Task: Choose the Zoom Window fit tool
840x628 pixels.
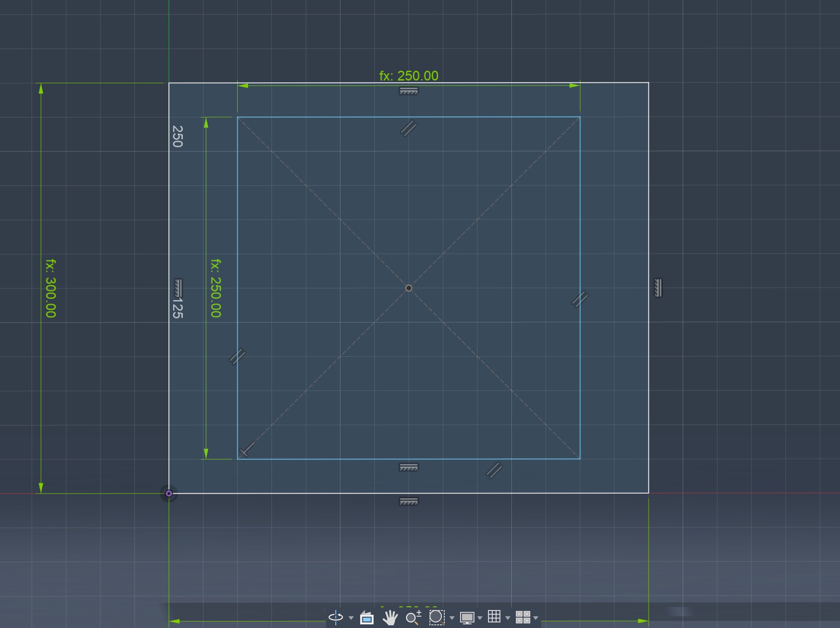Action: click(x=437, y=617)
